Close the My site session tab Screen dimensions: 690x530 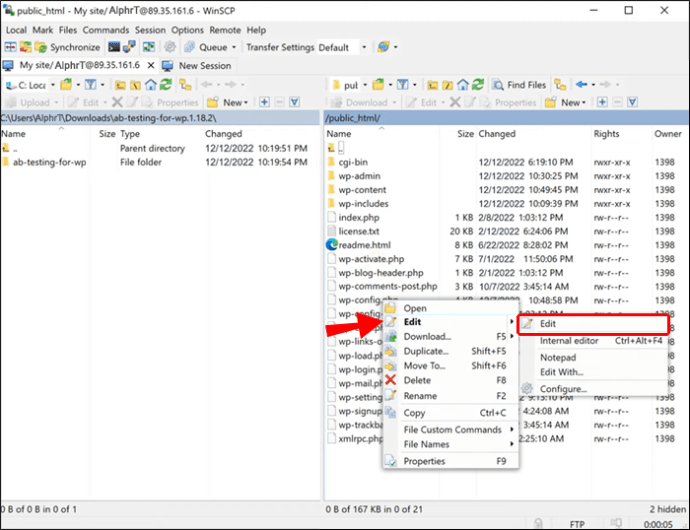(151, 66)
